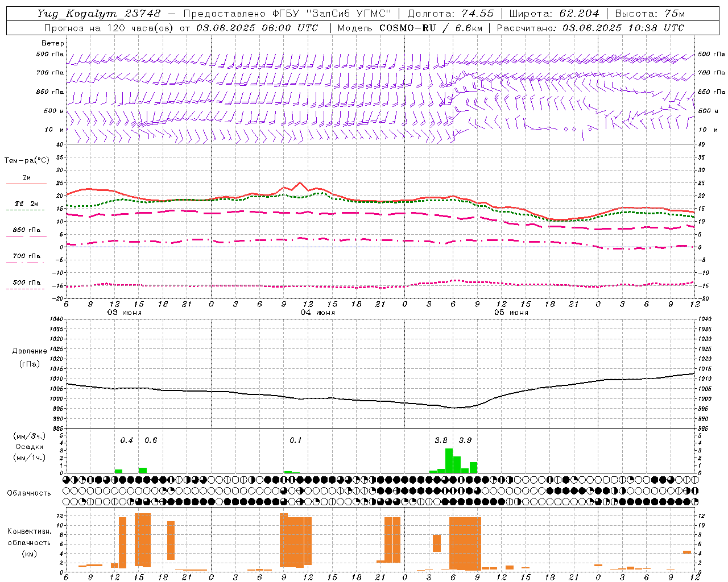Image resolution: width=728 pixels, height=582 pixels.
Task: Click the precipitation total 3.9
Action: pos(465,440)
